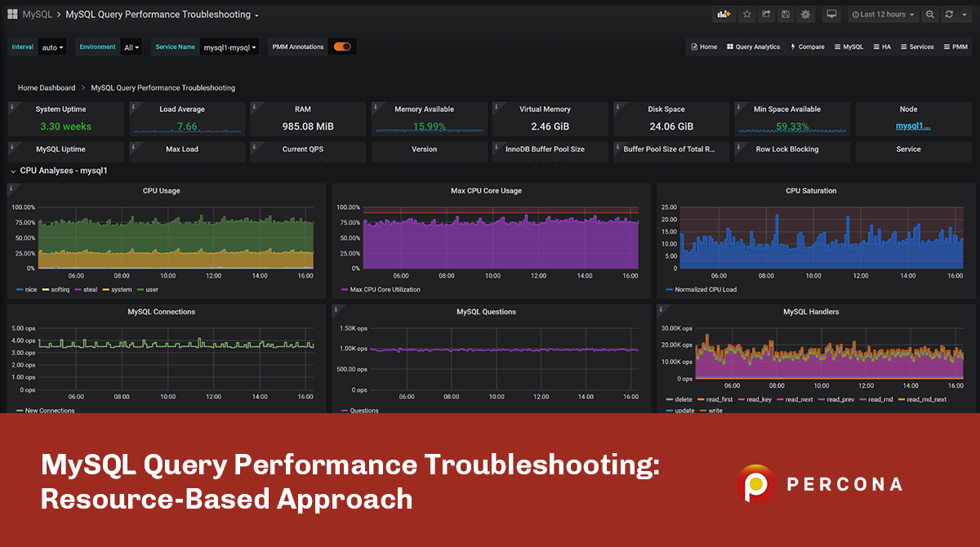This screenshot has width=980, height=547.
Task: Click the read_first color swatch in Handlers legend
Action: point(702,400)
